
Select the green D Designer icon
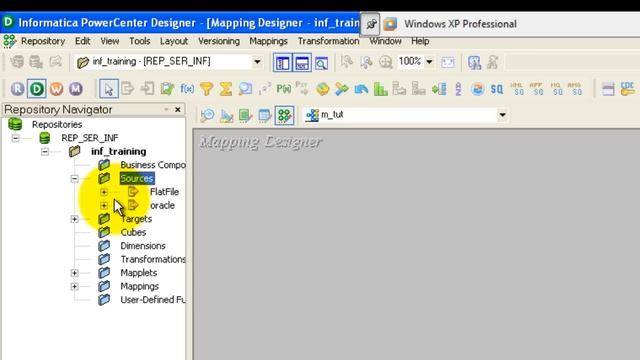pos(36,89)
